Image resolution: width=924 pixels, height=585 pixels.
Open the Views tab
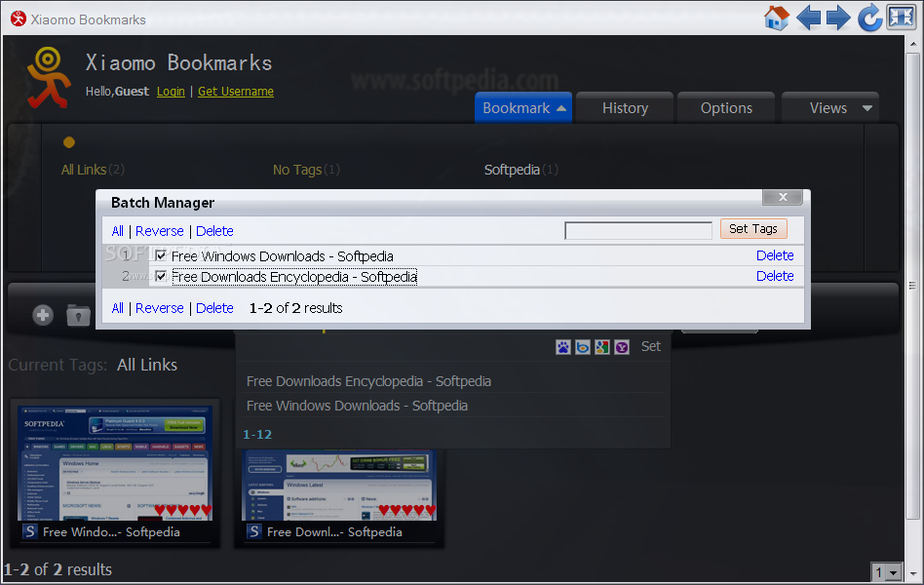(828, 108)
